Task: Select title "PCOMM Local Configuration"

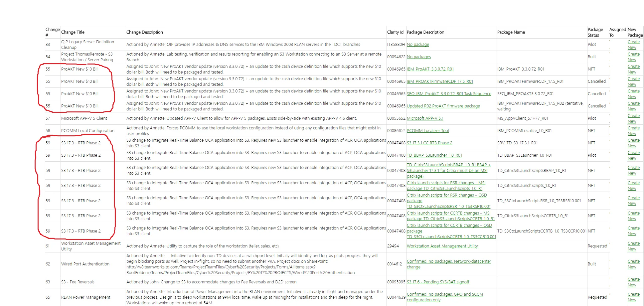Action: pyautogui.click(x=88, y=131)
